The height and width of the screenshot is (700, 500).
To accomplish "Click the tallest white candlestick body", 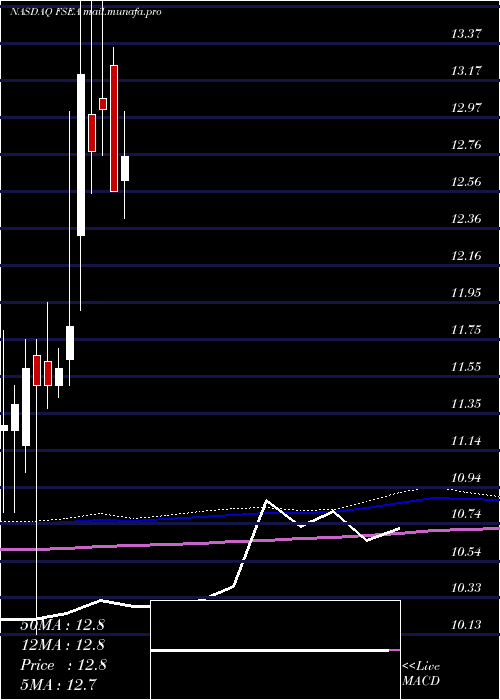I will (81, 154).
